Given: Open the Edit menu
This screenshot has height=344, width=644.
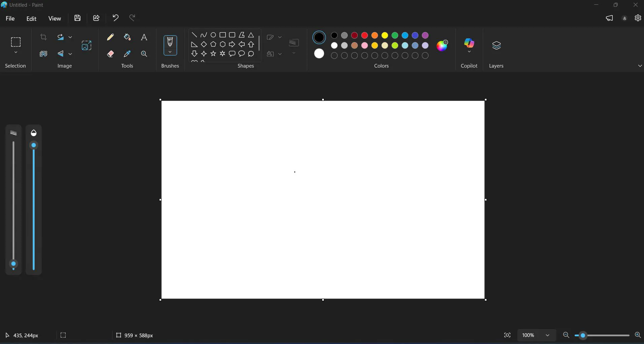Looking at the screenshot, I should pyautogui.click(x=31, y=18).
